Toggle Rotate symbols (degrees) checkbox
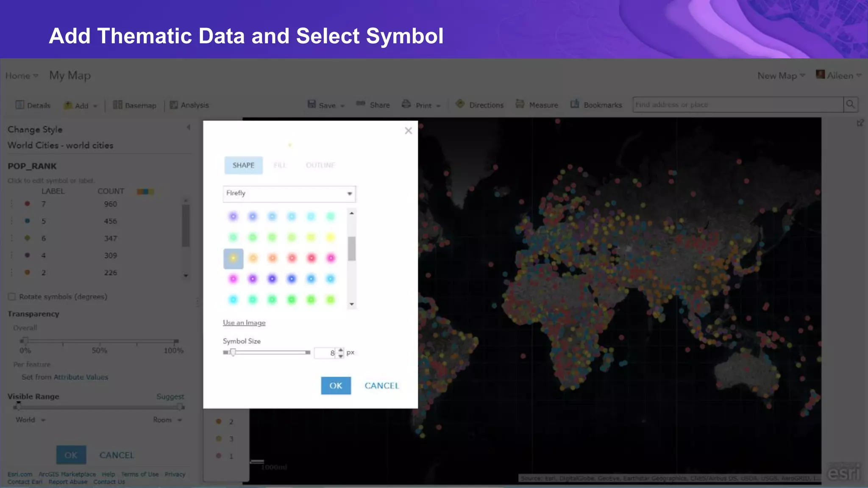The image size is (868, 488). 12,297
